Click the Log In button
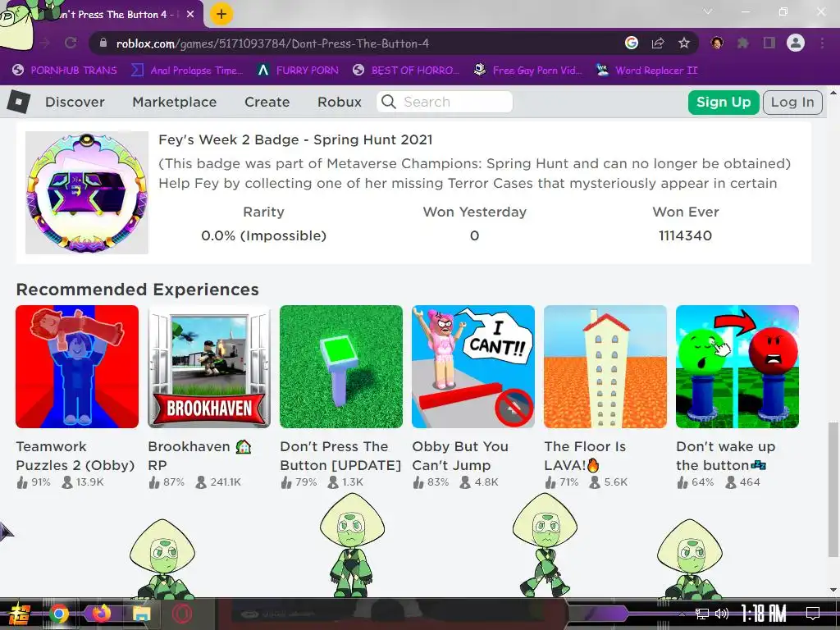840x630 pixels. tap(792, 102)
